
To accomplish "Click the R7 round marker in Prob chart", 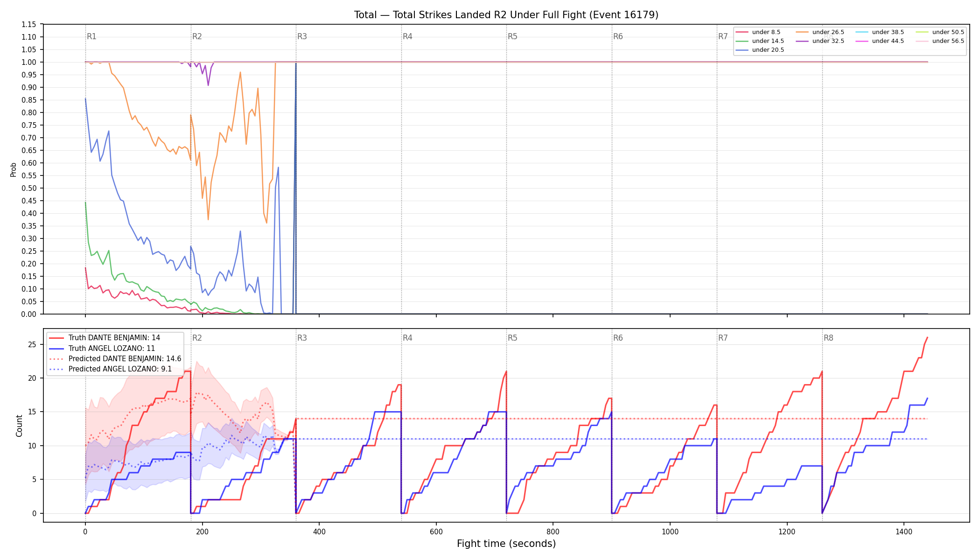I will pos(723,36).
